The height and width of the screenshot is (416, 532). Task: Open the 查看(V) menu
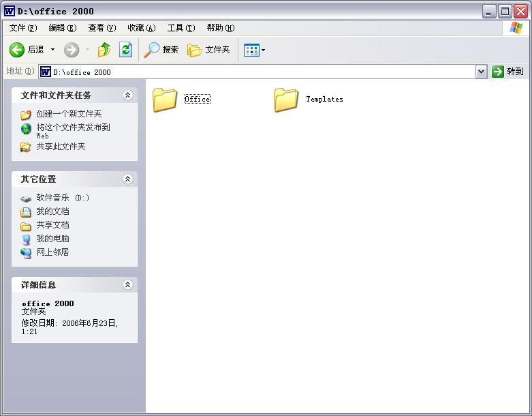(101, 28)
